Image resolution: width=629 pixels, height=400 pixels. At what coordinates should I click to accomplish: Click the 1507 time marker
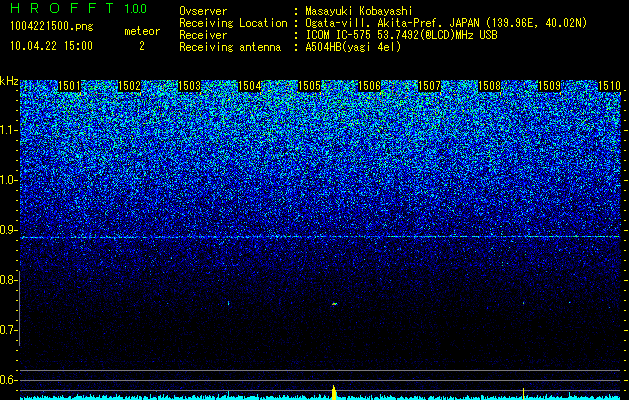point(429,86)
